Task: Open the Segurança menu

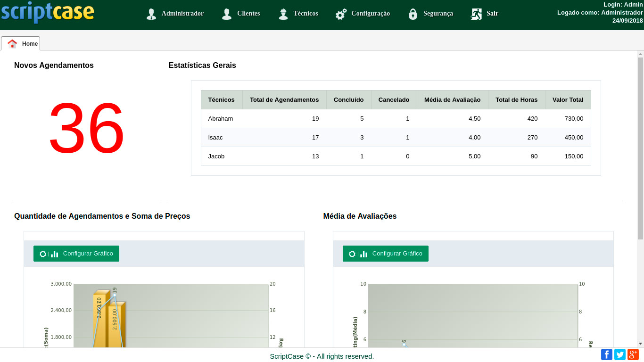Action: (x=438, y=14)
